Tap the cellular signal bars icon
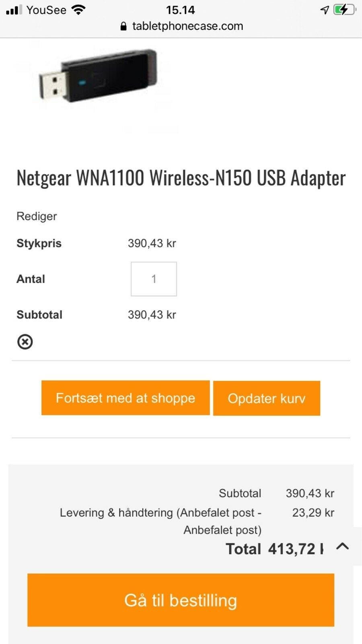Viewport: 362px width, 644px height. pyautogui.click(x=14, y=10)
